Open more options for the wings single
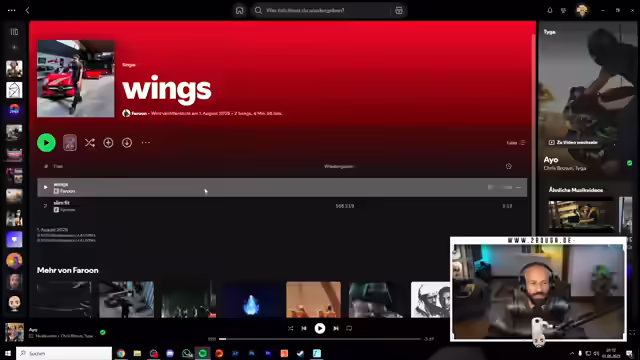640x360 pixels. coord(146,143)
